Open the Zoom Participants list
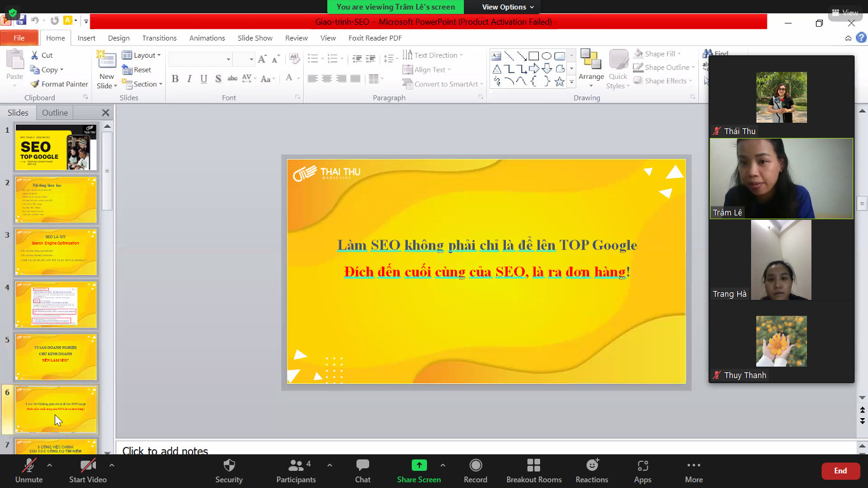 (x=296, y=471)
